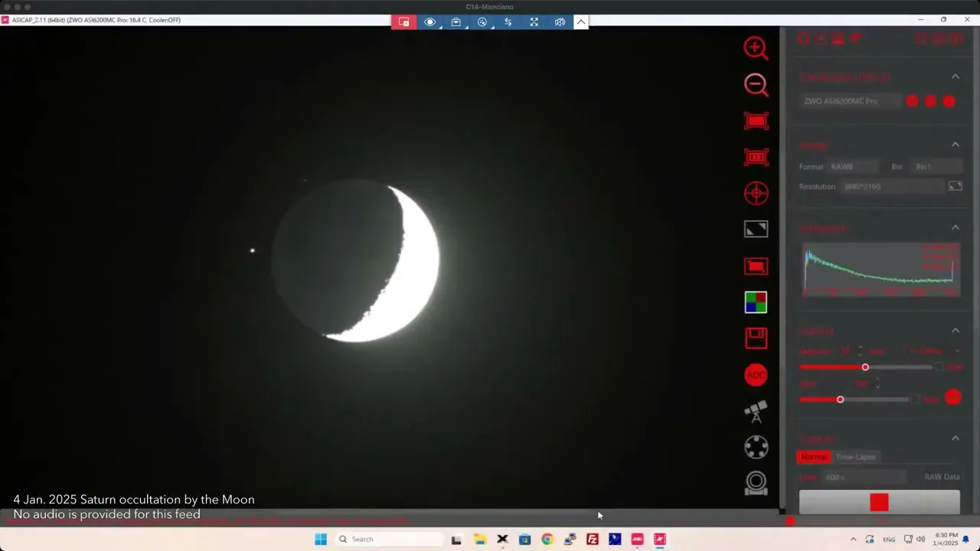The height and width of the screenshot is (551, 980).
Task: Click the speaker mute icon in remote toolbar
Action: (x=560, y=22)
